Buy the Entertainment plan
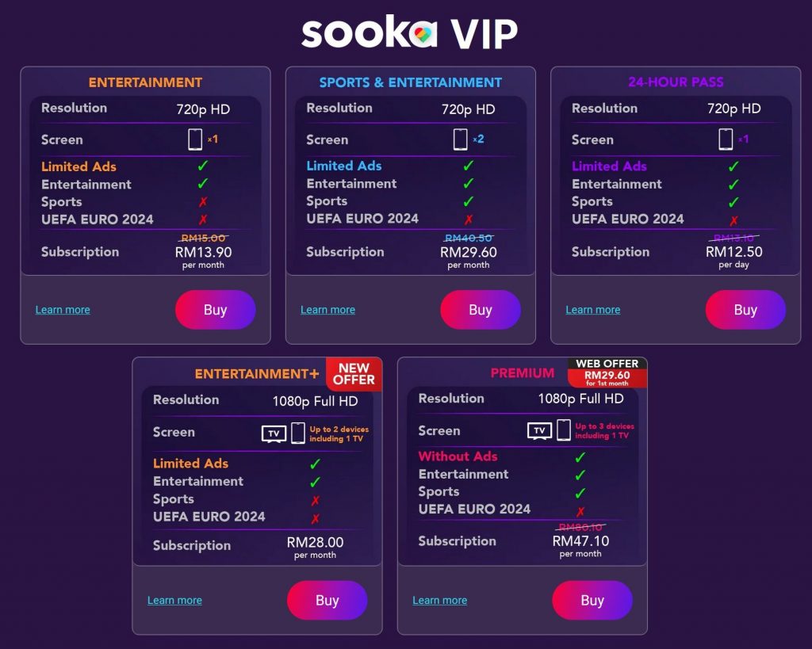 pyautogui.click(x=216, y=310)
